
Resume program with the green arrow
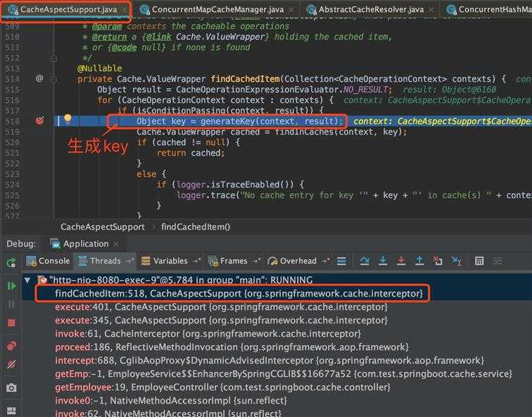tap(11, 286)
